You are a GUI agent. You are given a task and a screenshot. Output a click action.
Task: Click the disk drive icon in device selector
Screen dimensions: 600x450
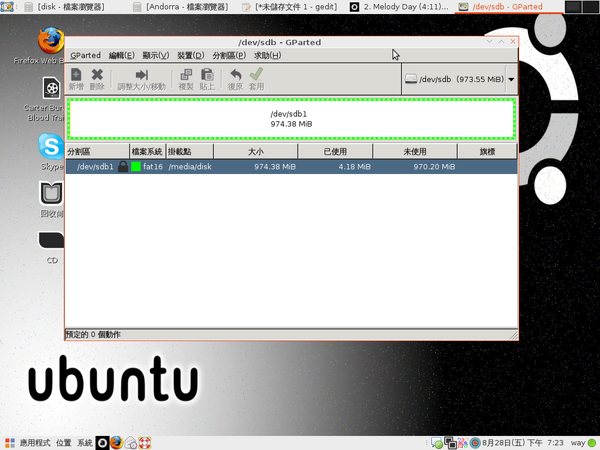tap(411, 79)
